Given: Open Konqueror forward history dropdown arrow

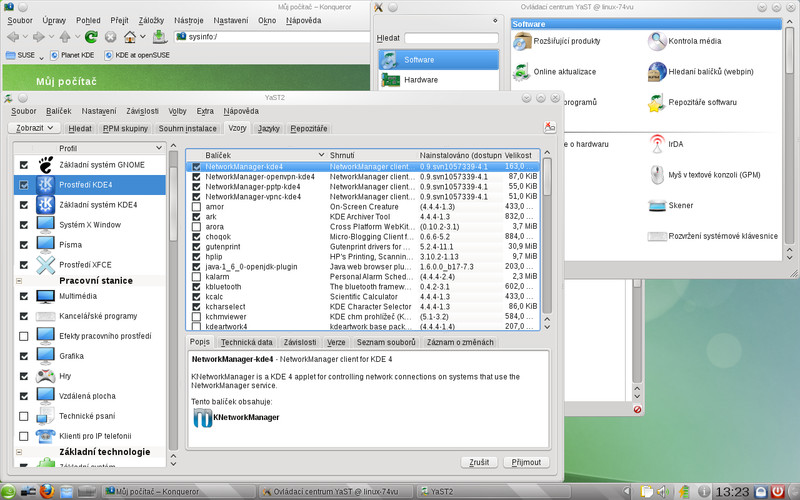Looking at the screenshot, I should tap(51, 37).
